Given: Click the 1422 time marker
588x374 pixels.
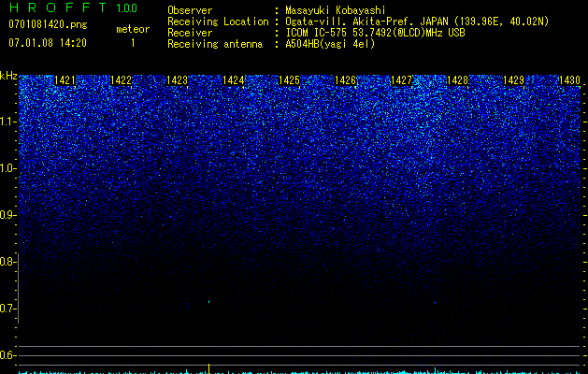Looking at the screenshot, I should pyautogui.click(x=122, y=80).
